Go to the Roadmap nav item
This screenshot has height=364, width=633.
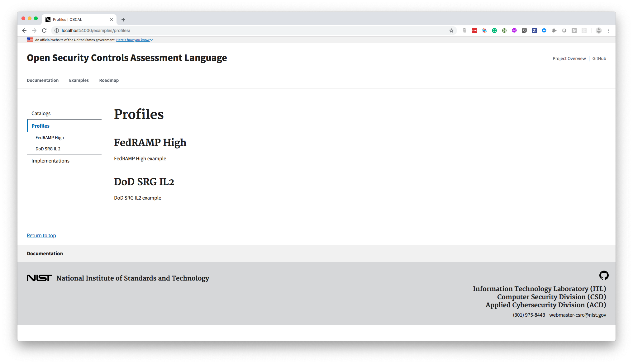tap(109, 80)
